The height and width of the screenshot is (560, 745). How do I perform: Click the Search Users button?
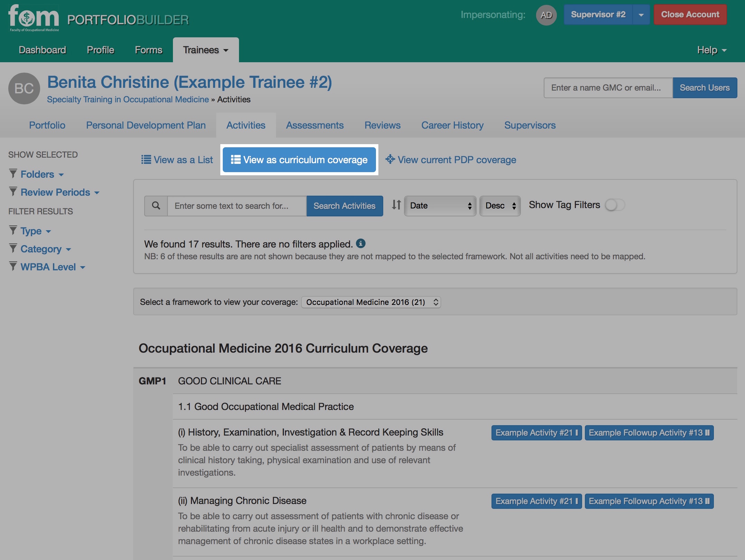[705, 88]
